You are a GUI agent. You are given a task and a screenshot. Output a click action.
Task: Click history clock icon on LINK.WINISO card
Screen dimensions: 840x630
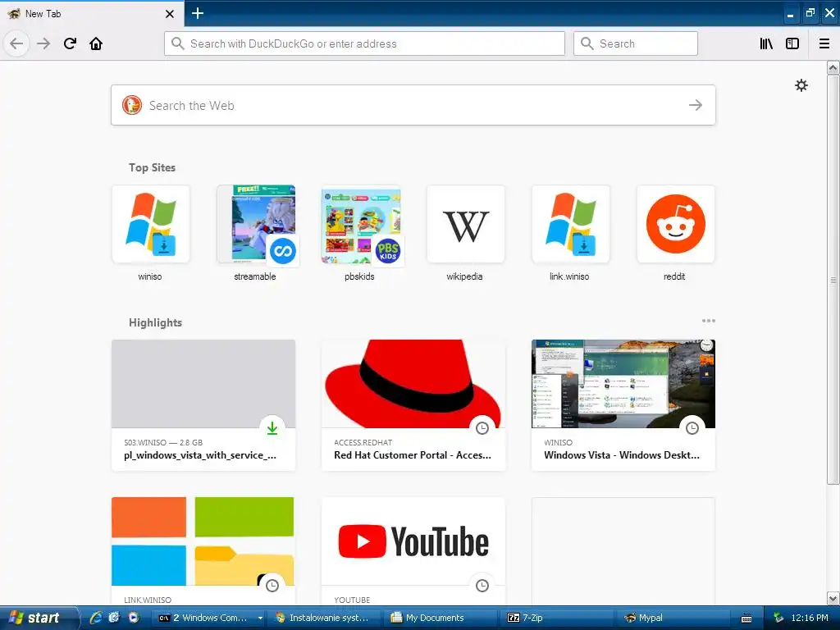tap(272, 586)
